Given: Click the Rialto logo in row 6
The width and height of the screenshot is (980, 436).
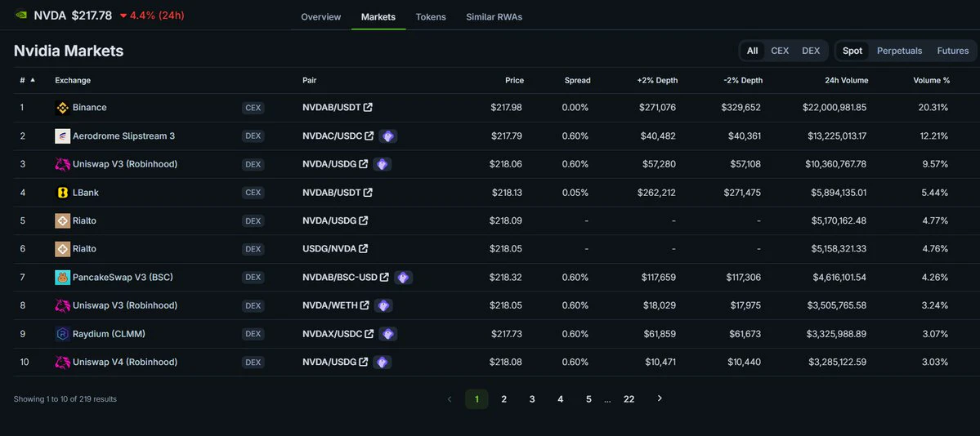Looking at the screenshot, I should [x=62, y=248].
